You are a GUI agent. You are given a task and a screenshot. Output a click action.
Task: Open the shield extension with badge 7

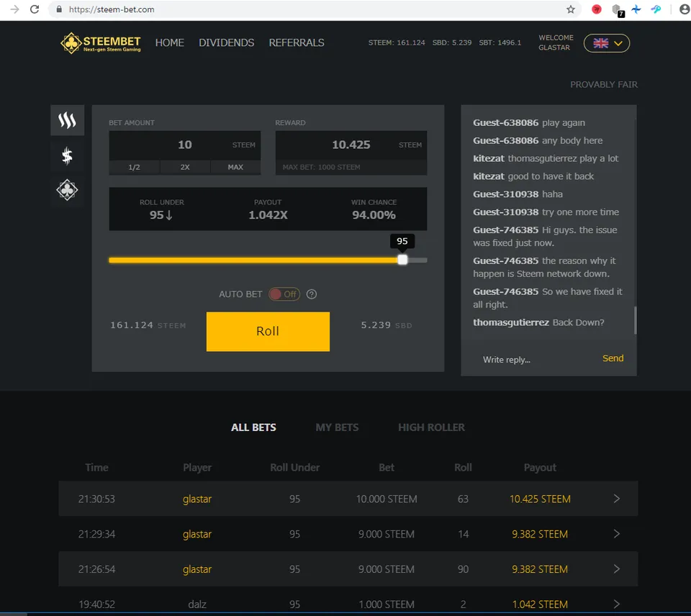click(x=618, y=9)
